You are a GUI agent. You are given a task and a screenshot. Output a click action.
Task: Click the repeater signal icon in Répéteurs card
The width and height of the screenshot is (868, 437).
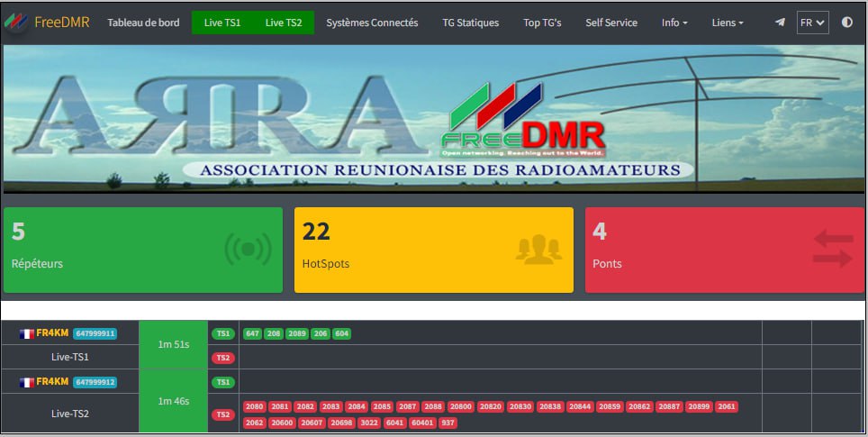248,250
